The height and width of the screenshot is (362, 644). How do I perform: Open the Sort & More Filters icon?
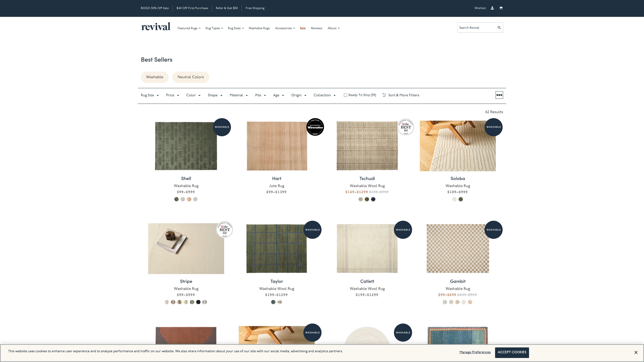coord(384,95)
